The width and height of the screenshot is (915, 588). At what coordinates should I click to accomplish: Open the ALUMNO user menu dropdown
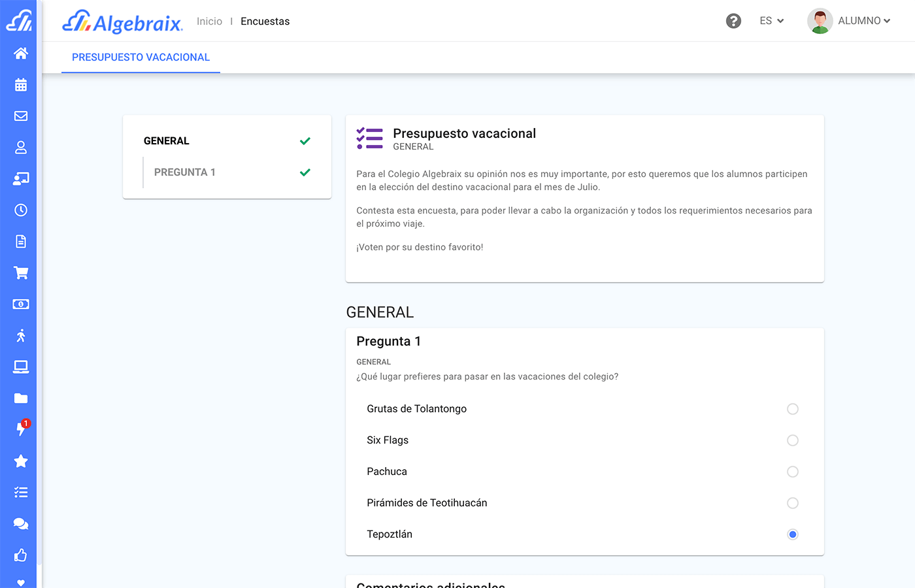tap(863, 21)
